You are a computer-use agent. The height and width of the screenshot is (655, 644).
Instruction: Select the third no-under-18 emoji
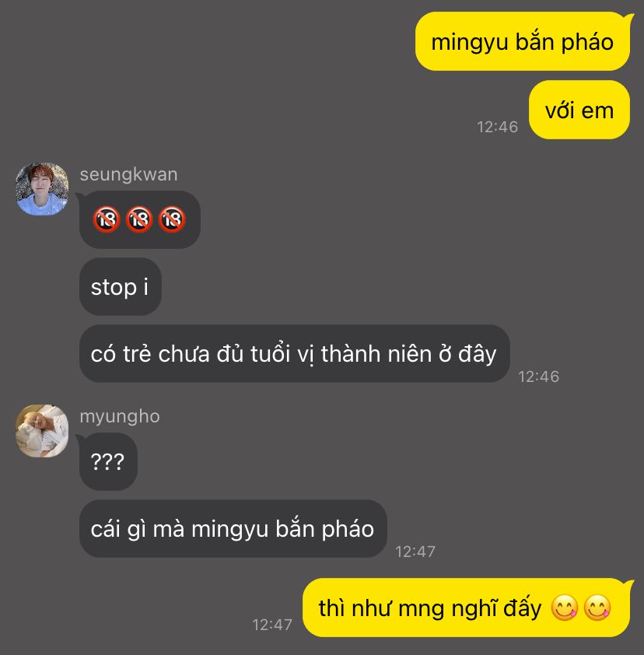click(172, 219)
